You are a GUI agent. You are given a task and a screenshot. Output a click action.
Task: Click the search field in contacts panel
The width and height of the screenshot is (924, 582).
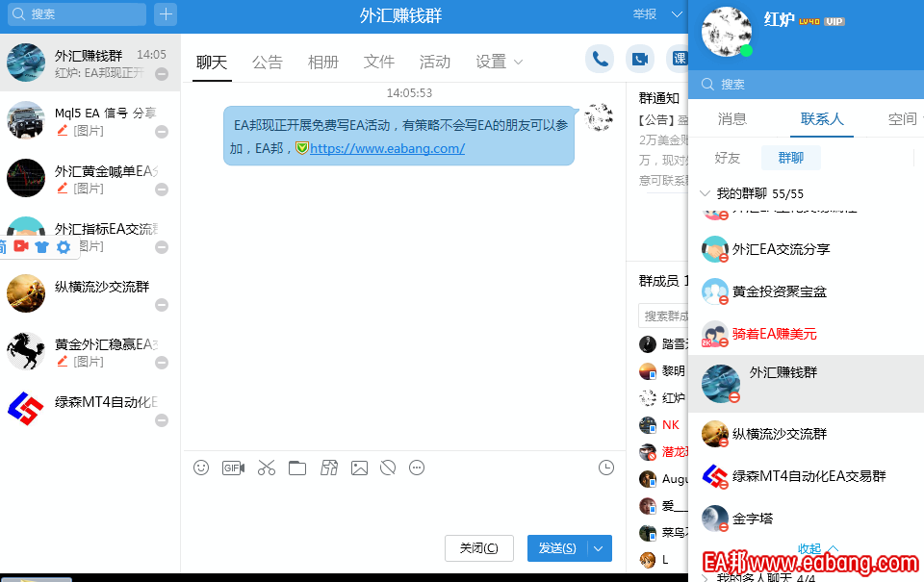coord(806,85)
